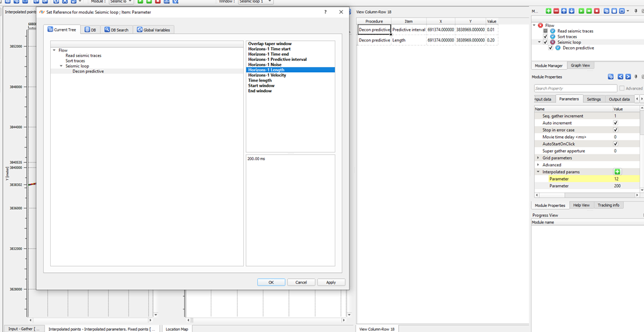Image resolution: width=644 pixels, height=332 pixels.
Task: Switch to the Output data tab
Action: point(619,99)
